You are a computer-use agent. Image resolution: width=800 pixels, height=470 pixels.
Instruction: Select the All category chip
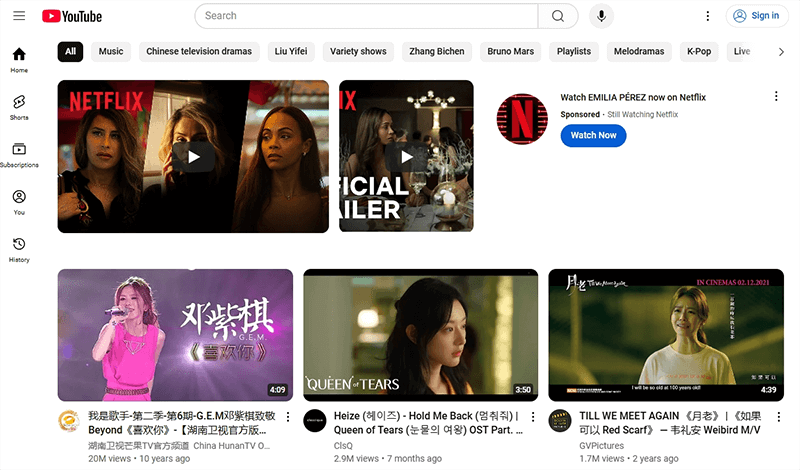point(70,52)
